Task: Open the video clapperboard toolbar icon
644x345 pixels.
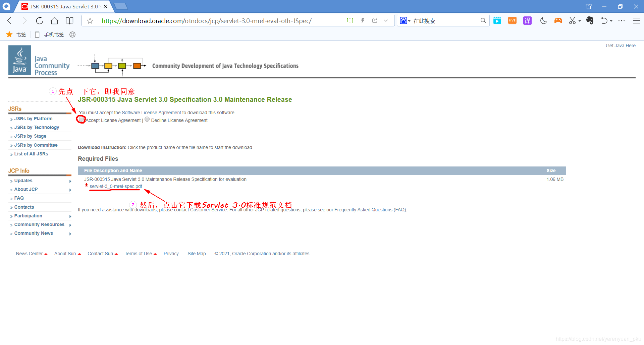Action: (x=497, y=21)
